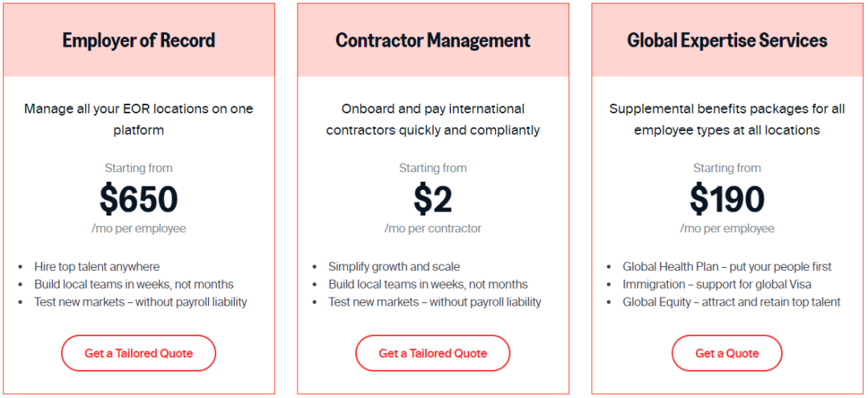Click Supplemental benefits packages description
Image resolution: width=868 pixels, height=398 pixels.
click(x=727, y=120)
